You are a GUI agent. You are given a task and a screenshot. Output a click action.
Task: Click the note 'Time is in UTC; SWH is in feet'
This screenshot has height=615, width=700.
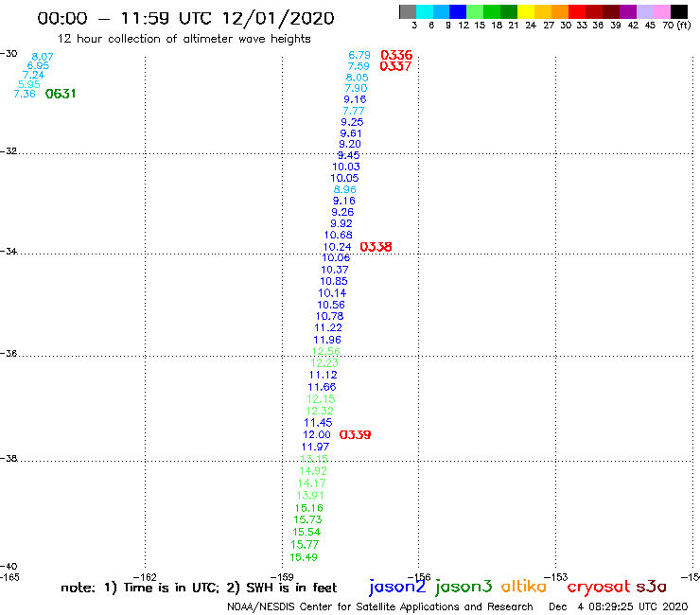click(199, 588)
